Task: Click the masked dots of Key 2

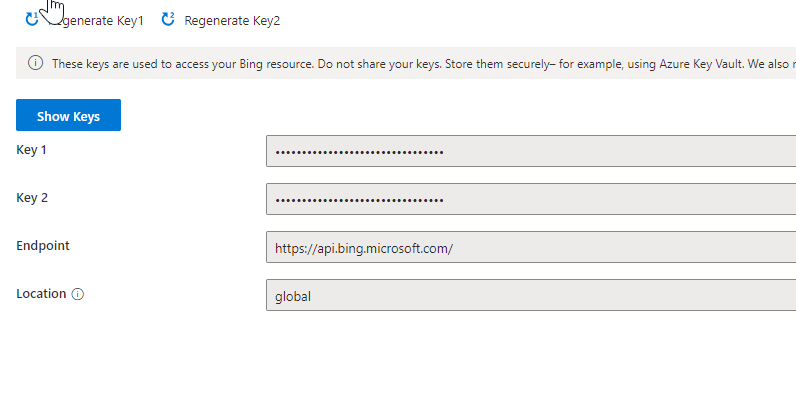Action: 359,200
